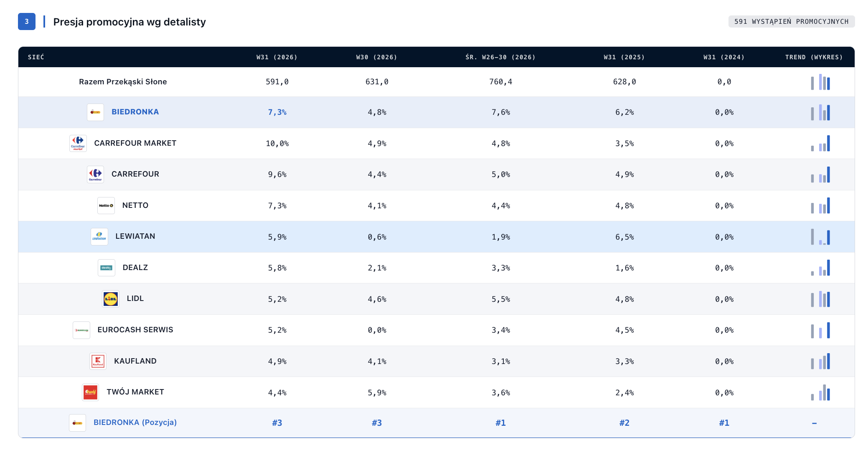Click Carrefour's 9,6% value
Screen dimensions: 868x450
(277, 174)
